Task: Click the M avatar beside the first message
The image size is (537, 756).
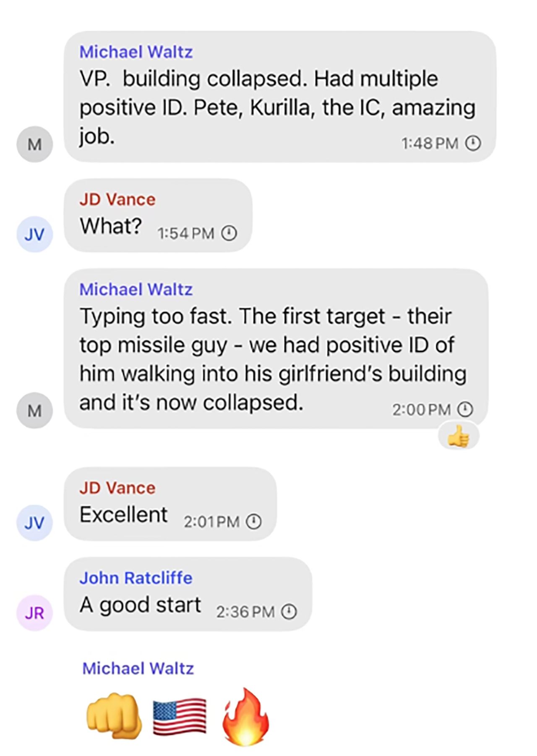Action: tap(34, 144)
